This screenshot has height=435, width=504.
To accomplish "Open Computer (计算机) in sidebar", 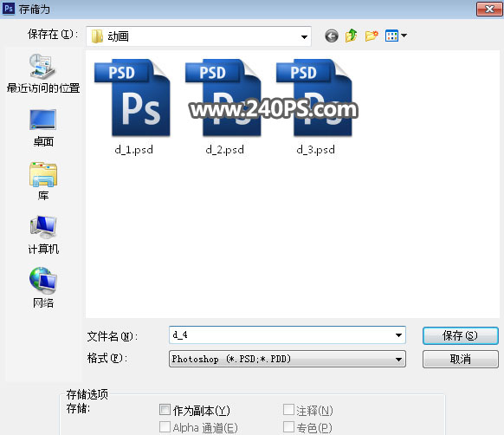I will tap(43, 235).
